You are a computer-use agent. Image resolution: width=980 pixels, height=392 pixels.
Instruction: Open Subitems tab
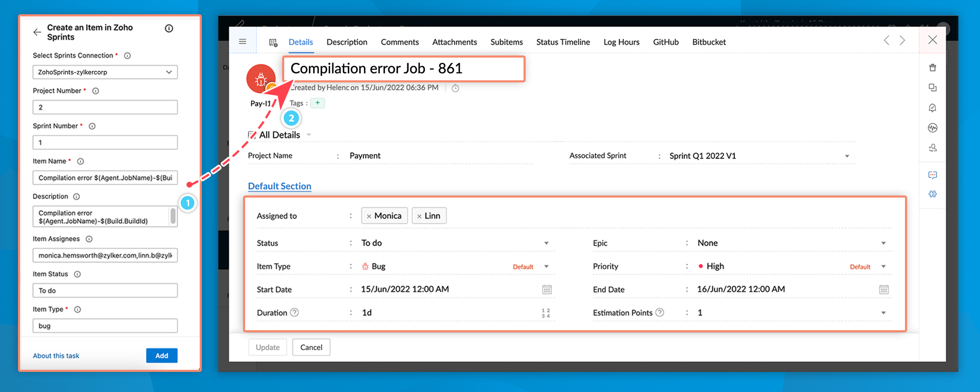(506, 42)
